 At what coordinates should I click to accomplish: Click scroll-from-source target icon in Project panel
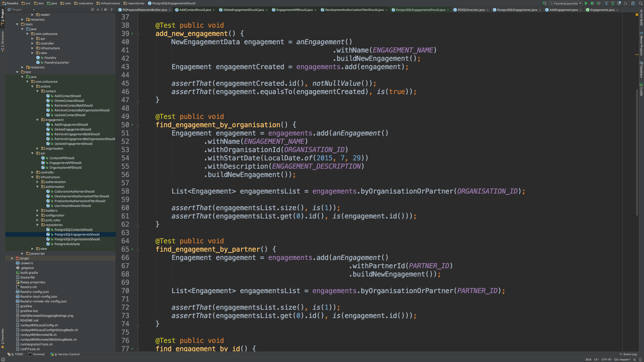(93, 10)
